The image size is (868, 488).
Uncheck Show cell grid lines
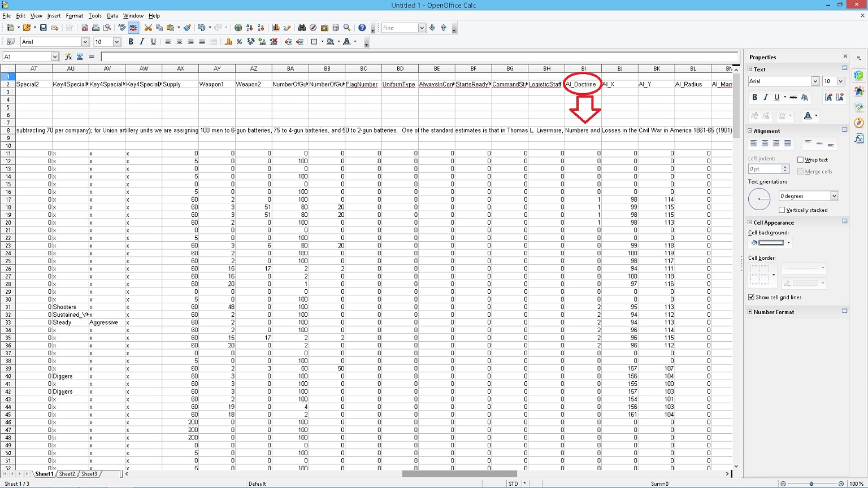click(x=751, y=297)
